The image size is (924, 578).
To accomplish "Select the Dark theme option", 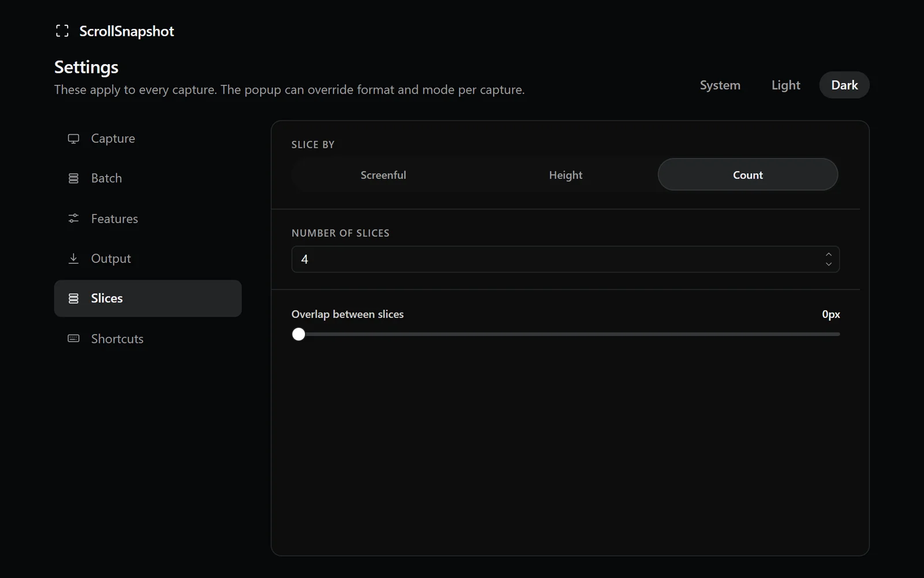I will (x=844, y=85).
